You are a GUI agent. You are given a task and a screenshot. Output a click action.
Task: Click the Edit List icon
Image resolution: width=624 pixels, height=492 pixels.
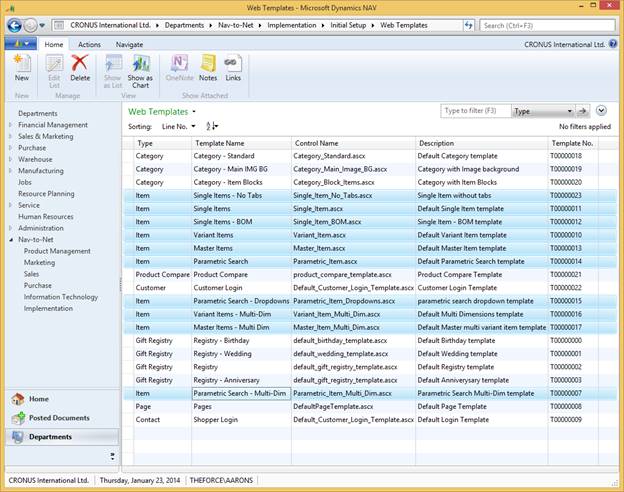tap(54, 64)
